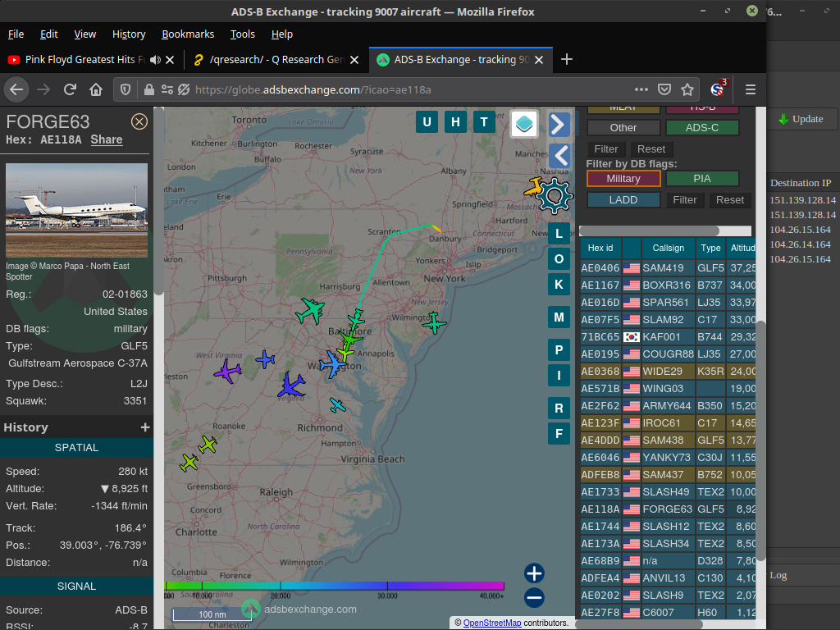Close the ADS-B Exchange tab
The image size is (840, 630).
539,60
